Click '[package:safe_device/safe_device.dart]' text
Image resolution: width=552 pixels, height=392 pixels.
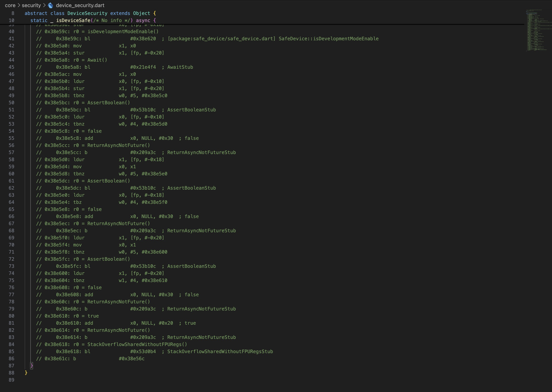(221, 39)
